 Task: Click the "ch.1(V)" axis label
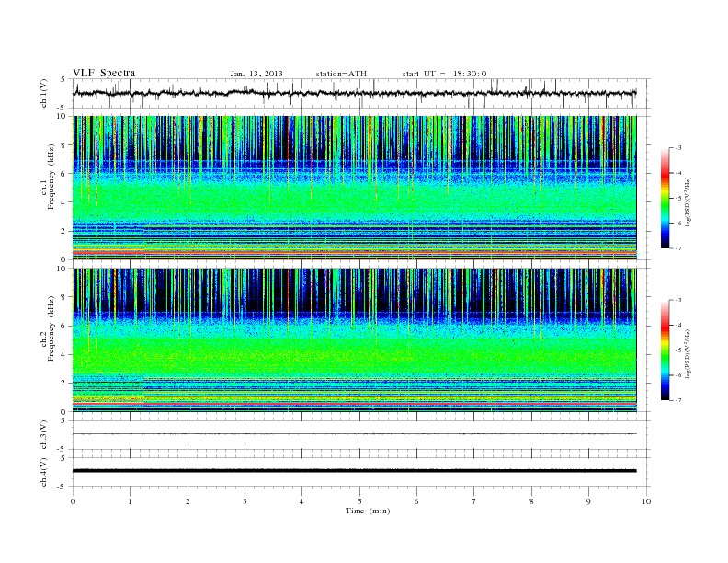(x=44, y=93)
